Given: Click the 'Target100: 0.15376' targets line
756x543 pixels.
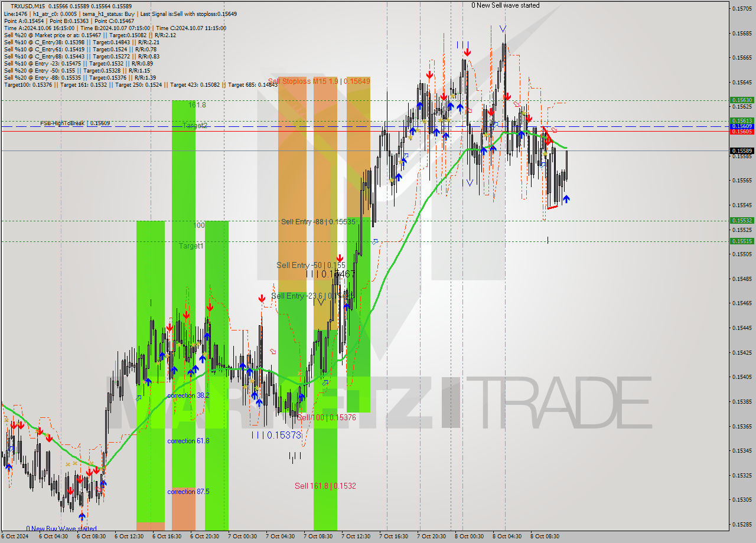Looking at the screenshot, I should point(141,84).
